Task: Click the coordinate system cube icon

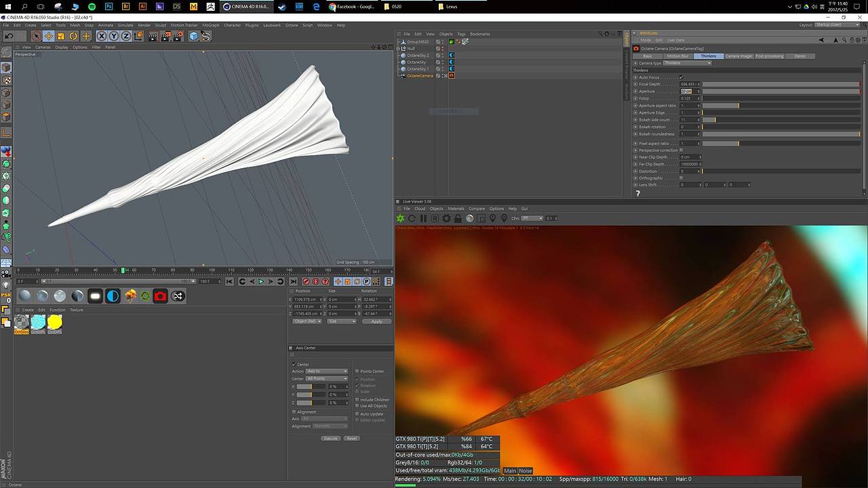Action: (x=138, y=36)
